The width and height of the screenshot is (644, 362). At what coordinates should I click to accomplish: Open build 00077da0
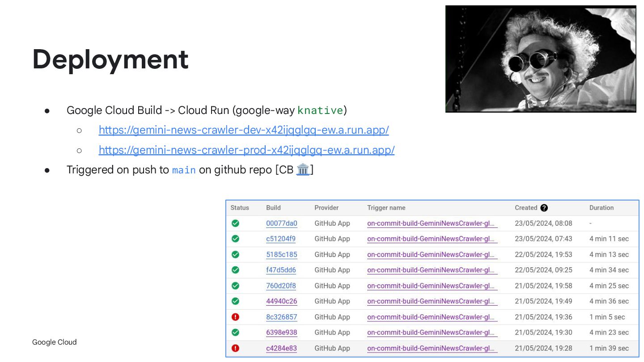[x=282, y=223]
